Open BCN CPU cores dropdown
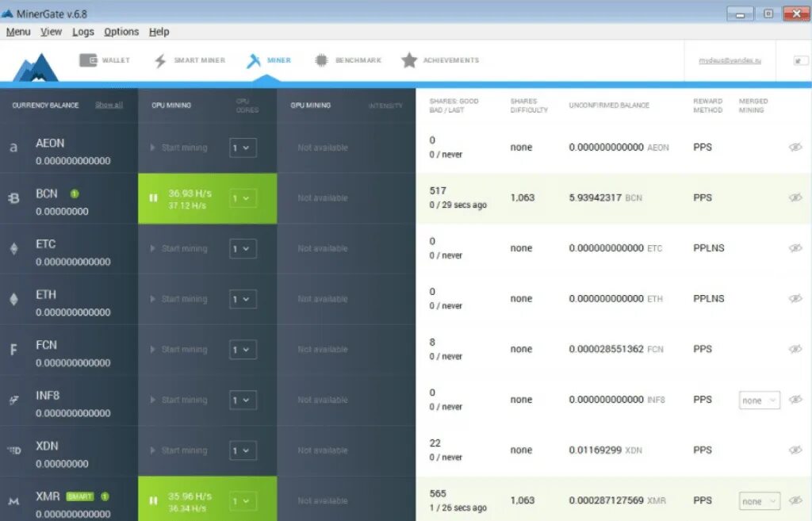This screenshot has height=521, width=812. pyautogui.click(x=243, y=198)
